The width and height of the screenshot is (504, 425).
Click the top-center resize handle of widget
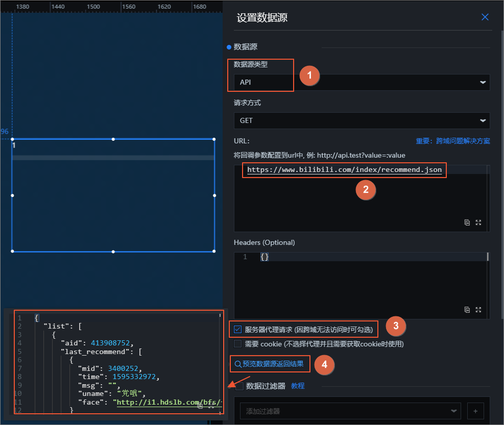pos(113,139)
